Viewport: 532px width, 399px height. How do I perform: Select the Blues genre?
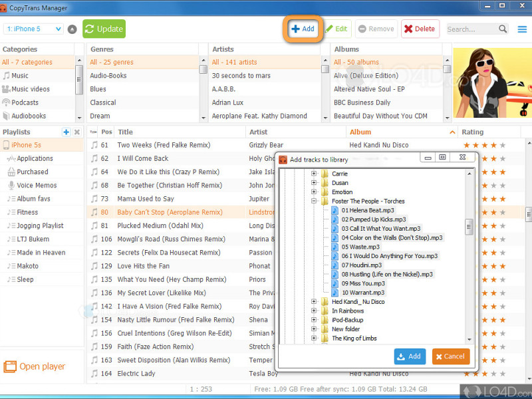point(142,89)
